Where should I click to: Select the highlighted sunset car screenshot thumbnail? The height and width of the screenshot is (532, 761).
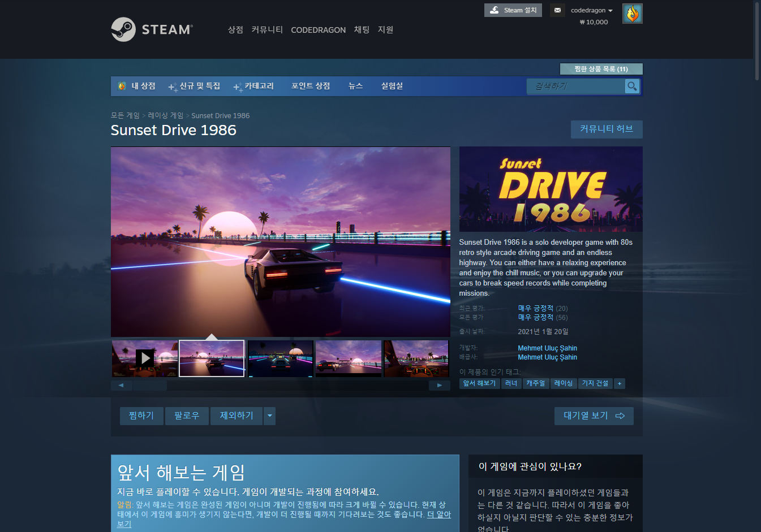pyautogui.click(x=212, y=358)
